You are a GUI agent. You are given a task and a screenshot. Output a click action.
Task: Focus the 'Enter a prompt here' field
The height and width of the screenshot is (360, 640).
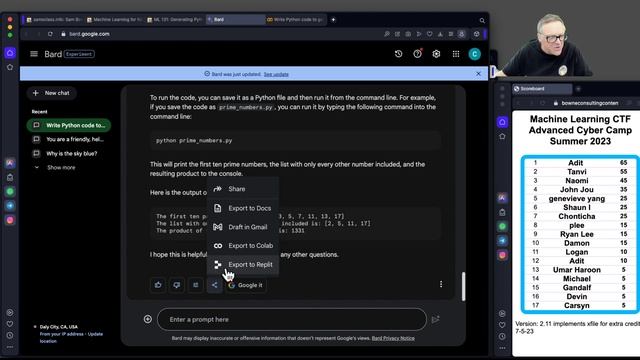click(x=292, y=319)
